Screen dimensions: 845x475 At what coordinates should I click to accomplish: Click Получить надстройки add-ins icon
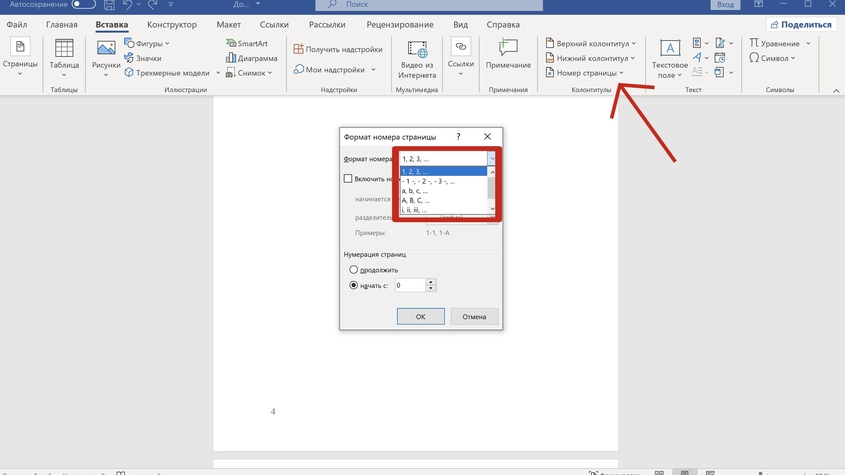click(x=299, y=49)
